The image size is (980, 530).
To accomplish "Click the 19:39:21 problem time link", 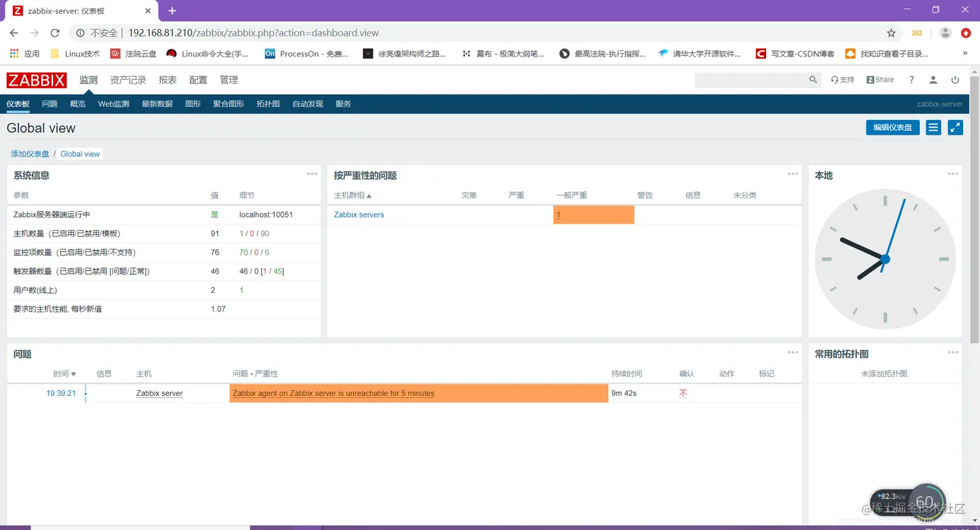I will (61, 393).
